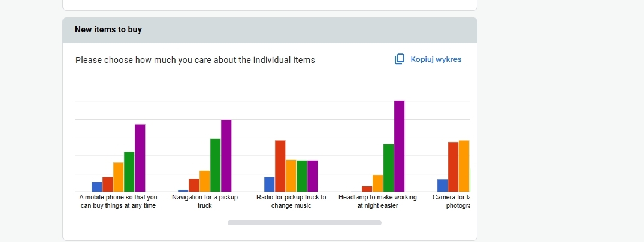Viewport: 644px width, 242px height.
Task: Click the purple bar for Radio
Action: 312,176
